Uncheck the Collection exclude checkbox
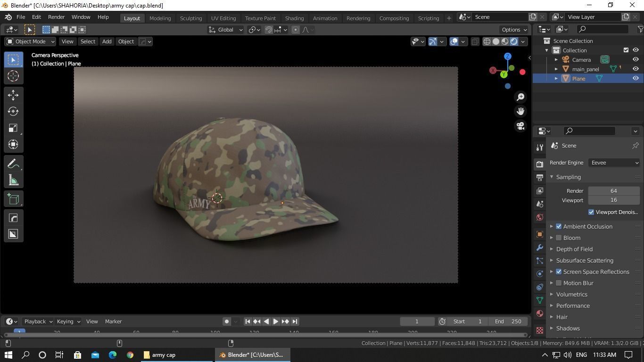This screenshot has height=362, width=644. click(x=626, y=50)
